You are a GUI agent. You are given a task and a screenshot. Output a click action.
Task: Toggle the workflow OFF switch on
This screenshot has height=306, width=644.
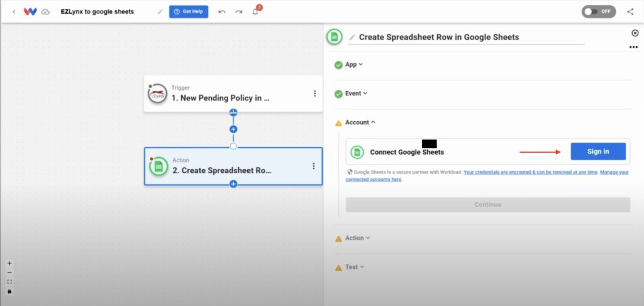pos(599,11)
